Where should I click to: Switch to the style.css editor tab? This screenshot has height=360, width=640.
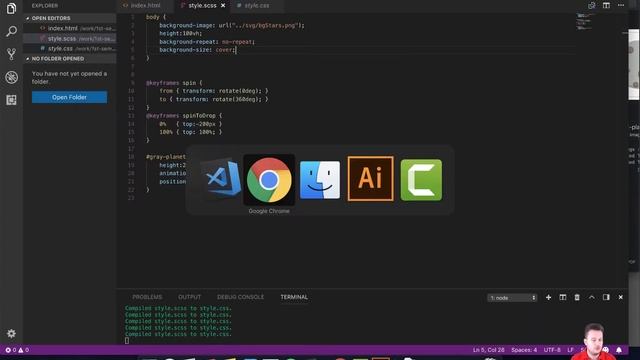tap(256, 6)
